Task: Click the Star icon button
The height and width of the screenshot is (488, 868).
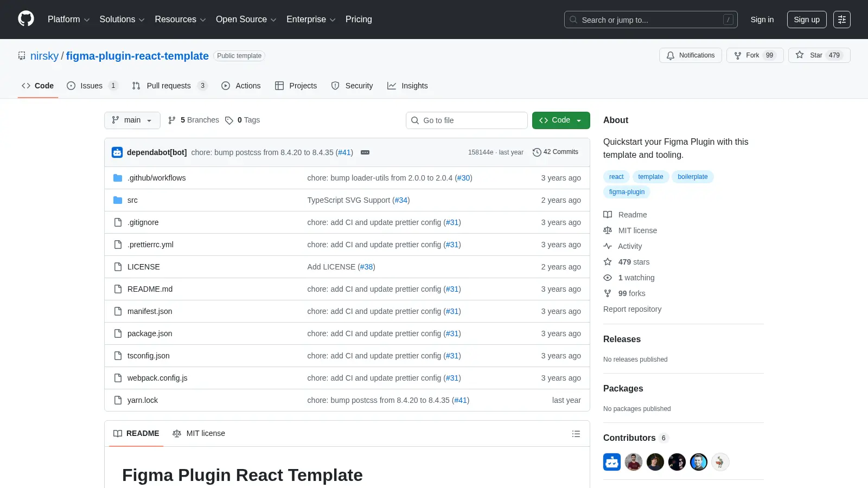Action: (819, 55)
